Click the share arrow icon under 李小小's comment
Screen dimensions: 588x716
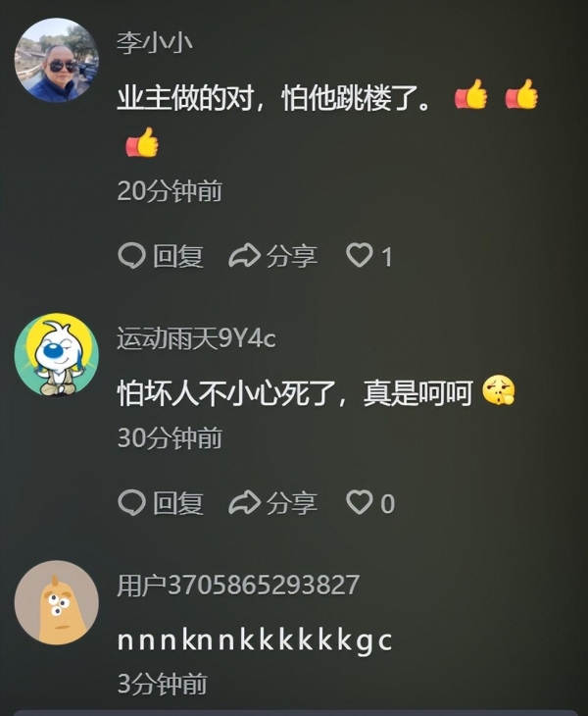click(244, 256)
